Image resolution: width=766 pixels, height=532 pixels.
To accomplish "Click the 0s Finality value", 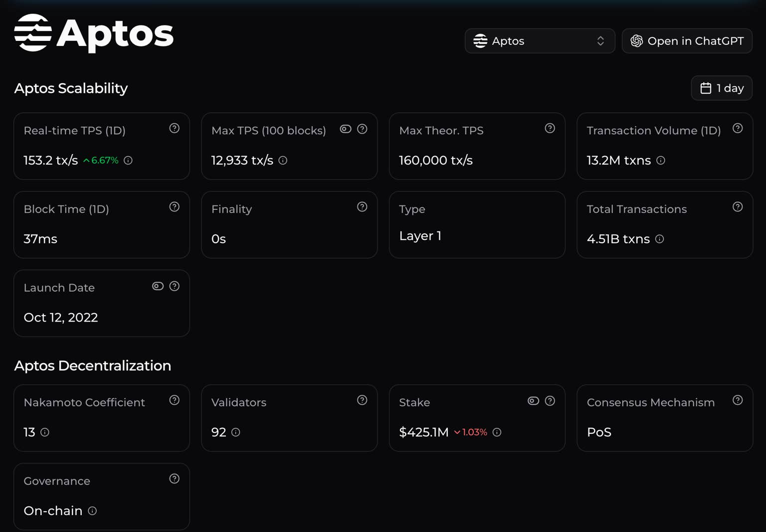I will 218,239.
